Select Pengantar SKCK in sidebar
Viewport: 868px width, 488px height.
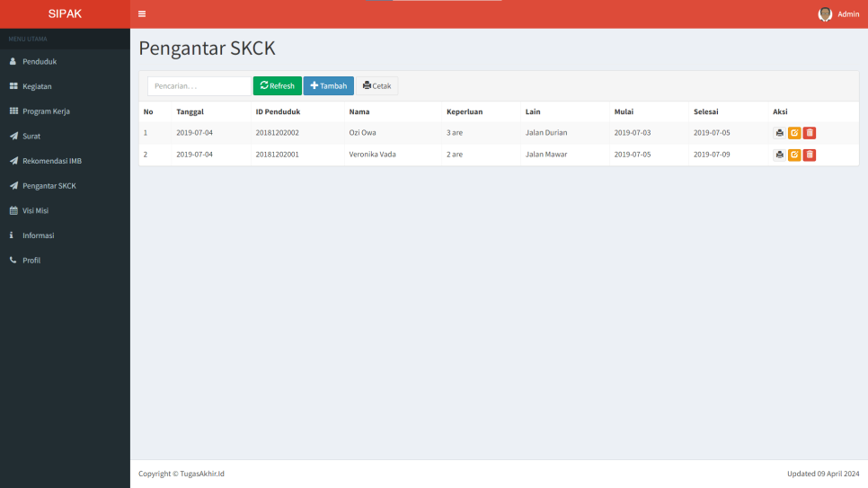coord(65,186)
